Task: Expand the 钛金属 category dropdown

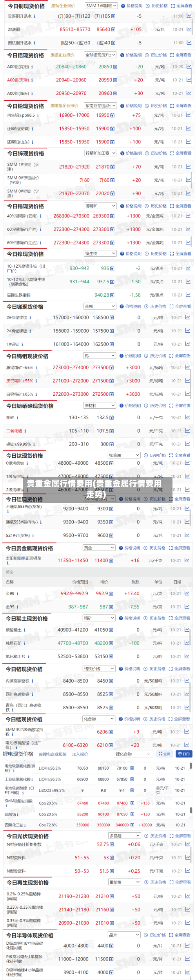Action: click(124, 455)
